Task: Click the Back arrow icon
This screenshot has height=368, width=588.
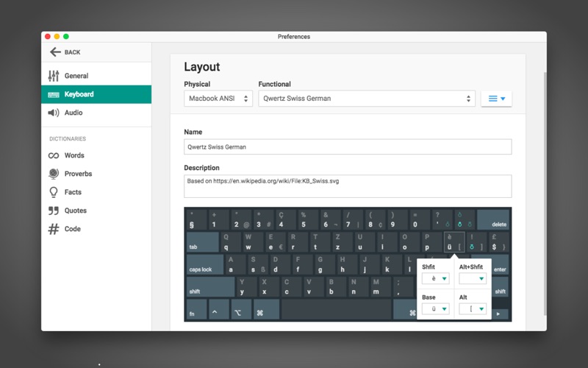Action: (x=55, y=52)
